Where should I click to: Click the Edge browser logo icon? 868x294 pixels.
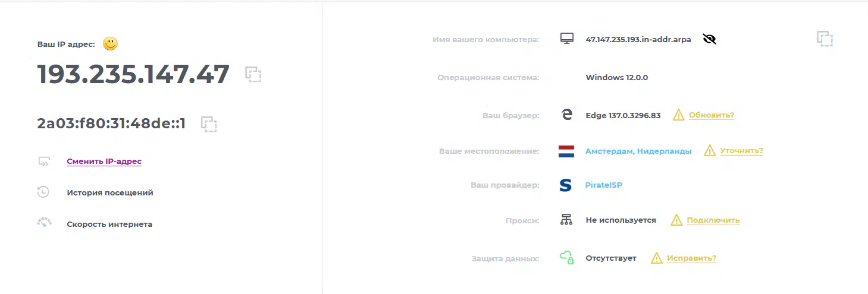(x=567, y=115)
